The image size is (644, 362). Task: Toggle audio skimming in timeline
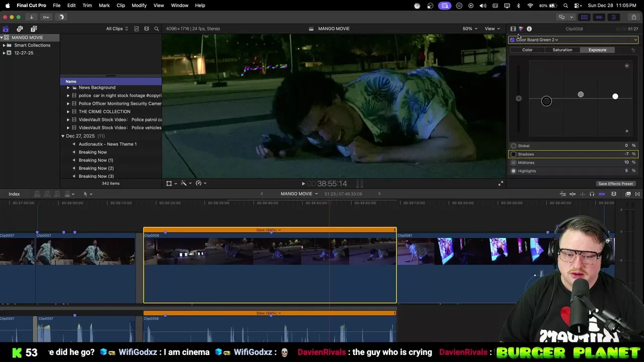click(582, 194)
